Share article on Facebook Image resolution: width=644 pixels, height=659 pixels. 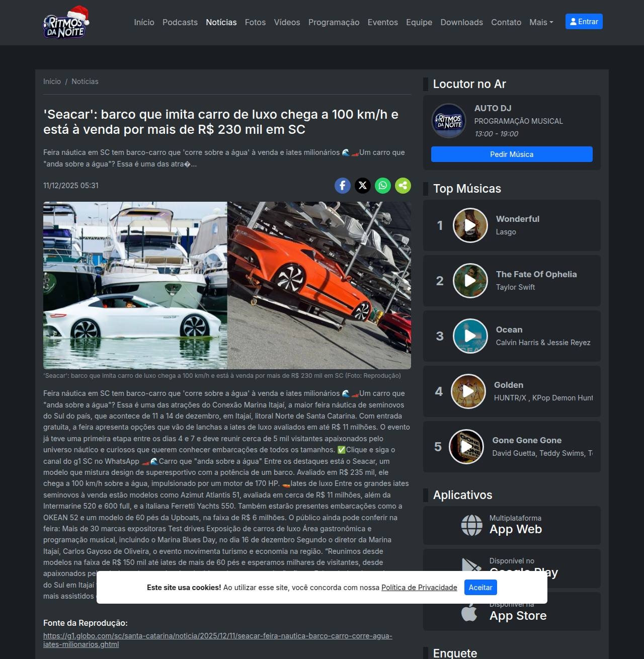click(343, 186)
